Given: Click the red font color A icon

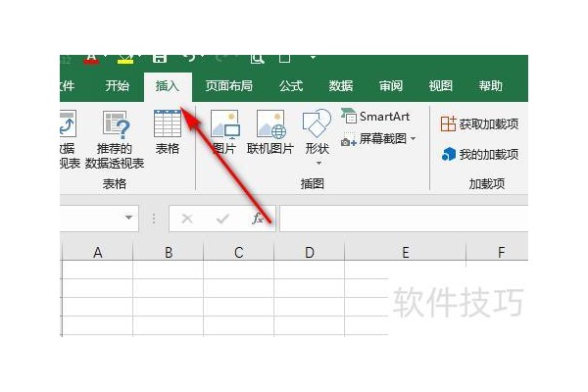Looking at the screenshot, I should [91, 59].
